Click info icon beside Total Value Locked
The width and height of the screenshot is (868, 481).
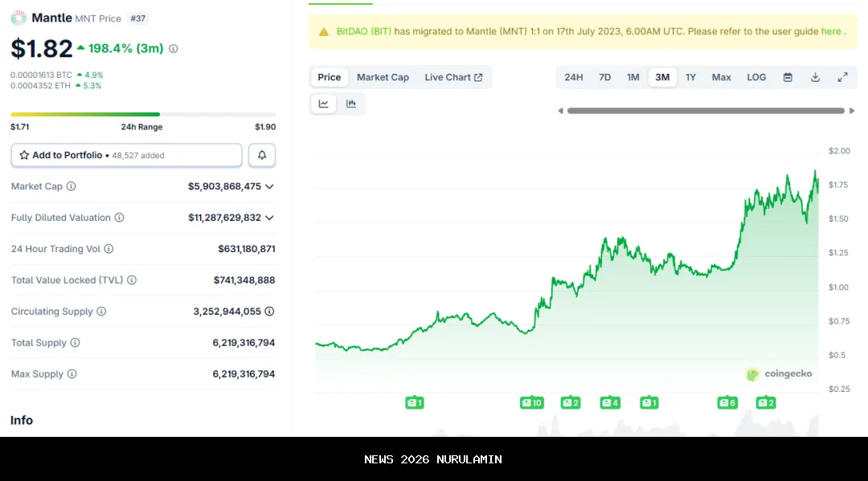pyautogui.click(x=132, y=280)
